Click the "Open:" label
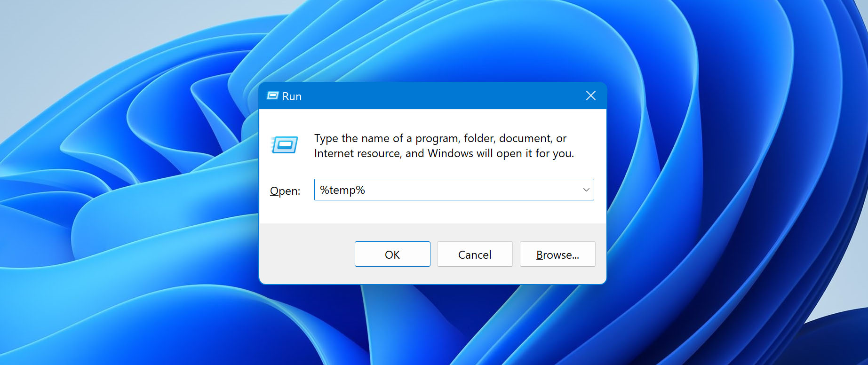Viewport: 868px width, 365px height. click(285, 191)
